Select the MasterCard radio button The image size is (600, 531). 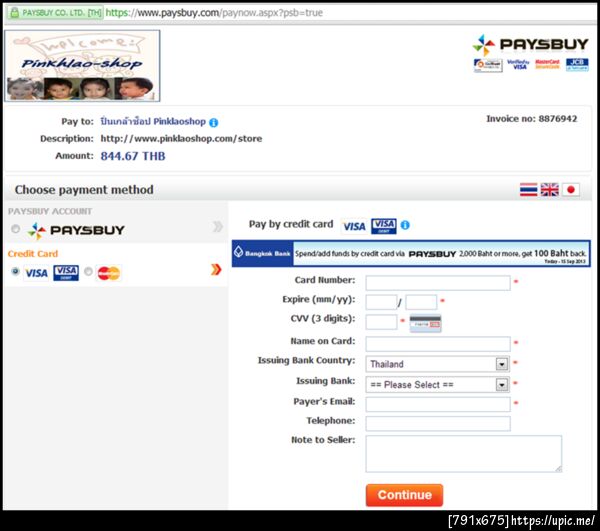88,271
